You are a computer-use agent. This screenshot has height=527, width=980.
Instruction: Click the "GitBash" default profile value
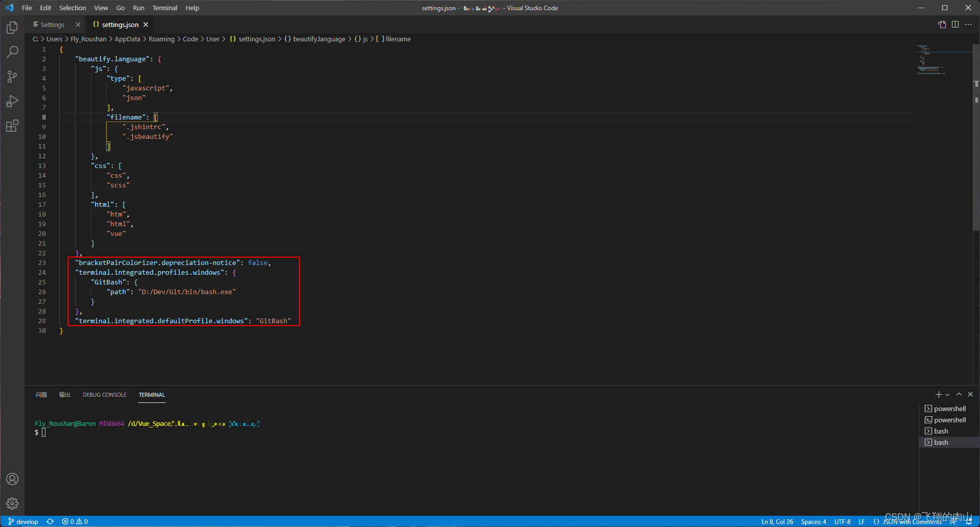click(274, 321)
